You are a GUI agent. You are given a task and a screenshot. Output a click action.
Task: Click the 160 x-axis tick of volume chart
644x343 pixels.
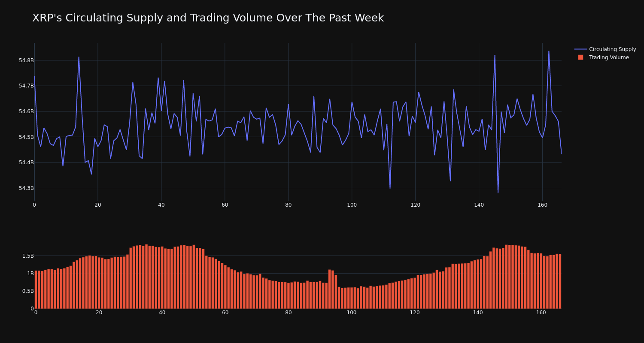(x=541, y=313)
